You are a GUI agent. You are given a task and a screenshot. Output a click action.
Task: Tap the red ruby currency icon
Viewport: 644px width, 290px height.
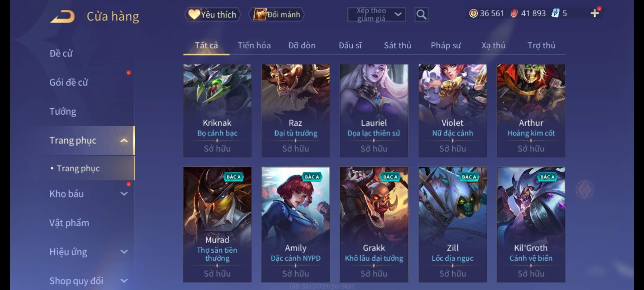click(514, 13)
